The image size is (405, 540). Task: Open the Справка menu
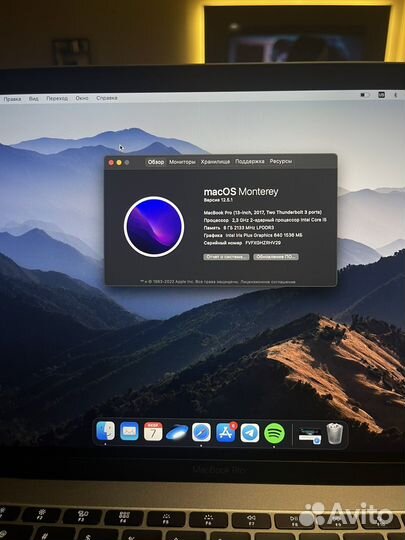(107, 98)
